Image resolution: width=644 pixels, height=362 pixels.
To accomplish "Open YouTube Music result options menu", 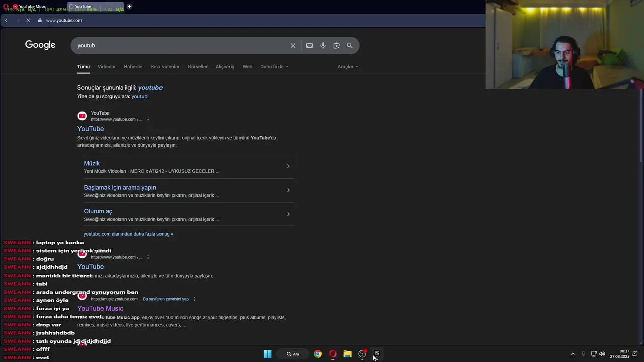I will pyautogui.click(x=194, y=299).
